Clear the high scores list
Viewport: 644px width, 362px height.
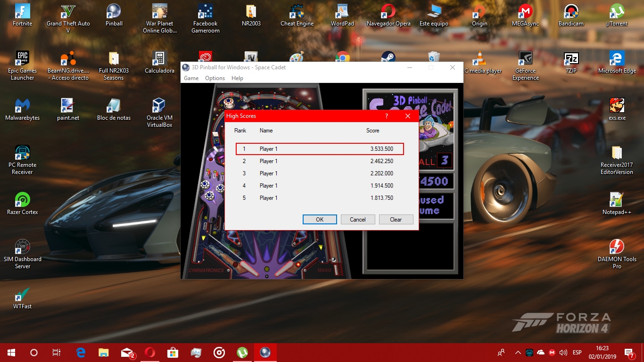[x=396, y=220]
